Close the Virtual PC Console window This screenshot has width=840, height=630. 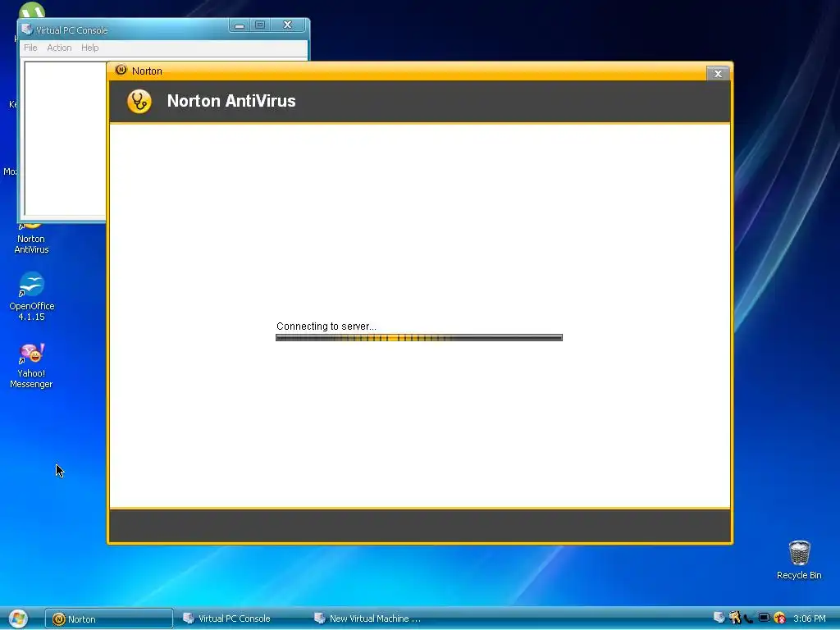tap(288, 25)
